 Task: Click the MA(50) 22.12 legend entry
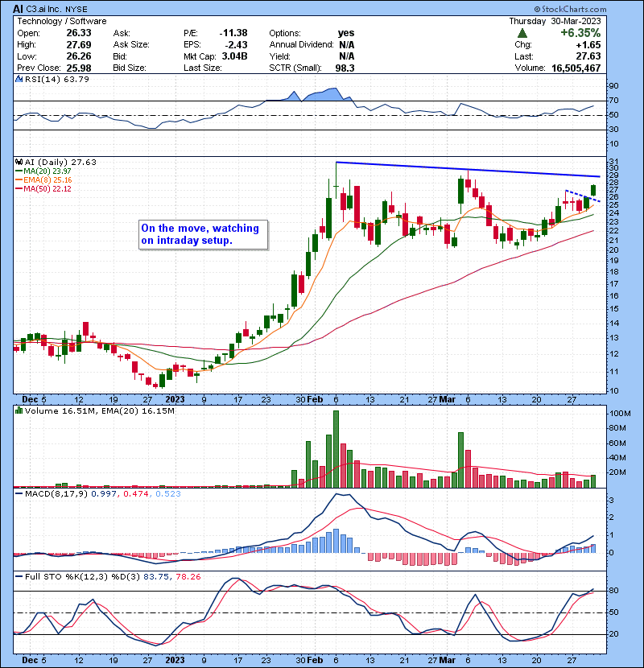[x=43, y=188]
